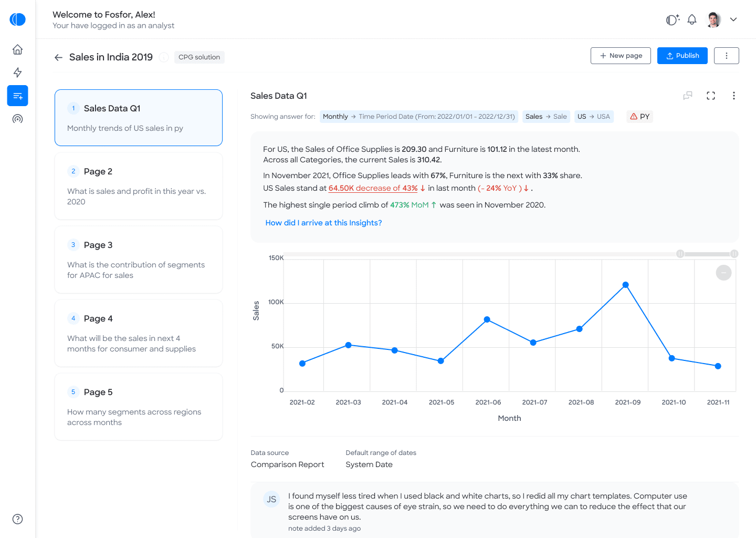Click the 2021-09 peak data point
756x538 pixels.
[x=625, y=285]
